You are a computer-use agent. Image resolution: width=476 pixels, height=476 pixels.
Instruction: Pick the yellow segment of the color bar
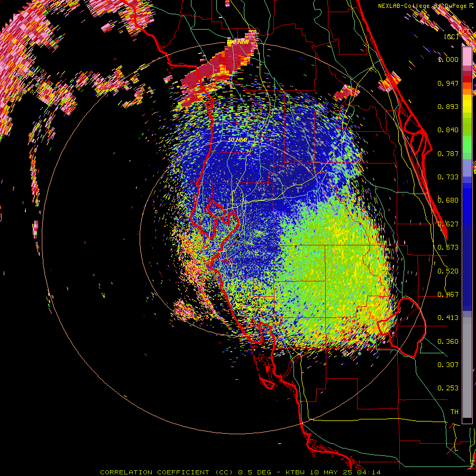coord(467,104)
